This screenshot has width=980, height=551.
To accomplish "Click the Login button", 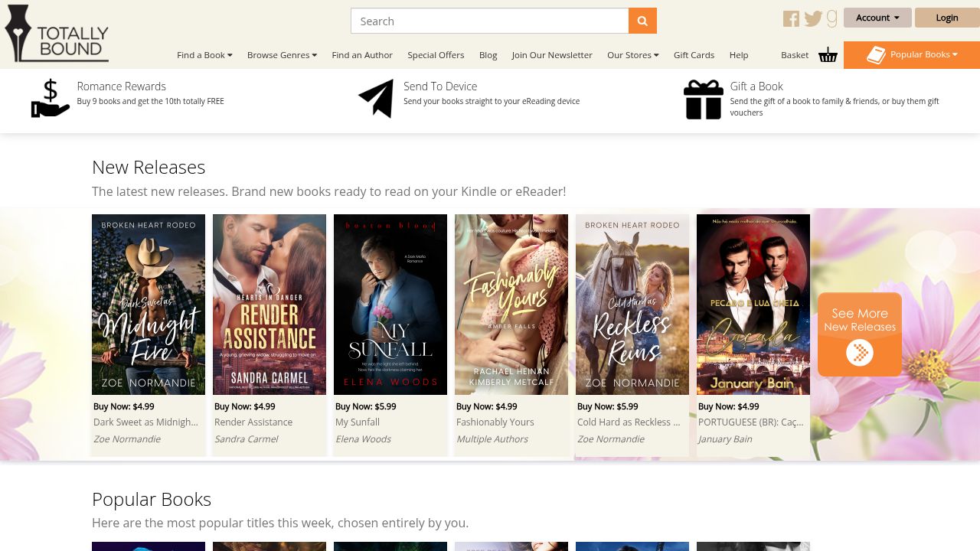I will [x=947, y=18].
